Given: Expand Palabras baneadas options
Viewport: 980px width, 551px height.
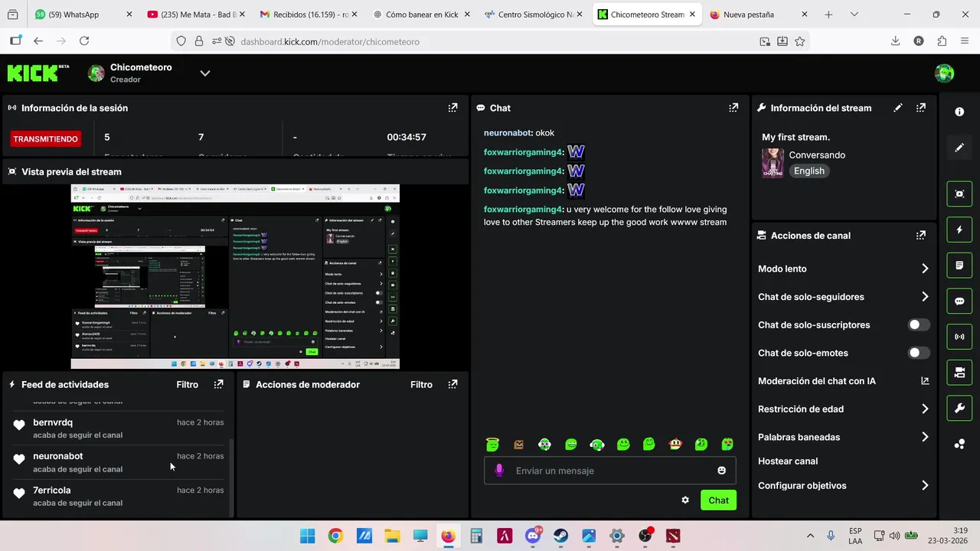Looking at the screenshot, I should (x=924, y=437).
